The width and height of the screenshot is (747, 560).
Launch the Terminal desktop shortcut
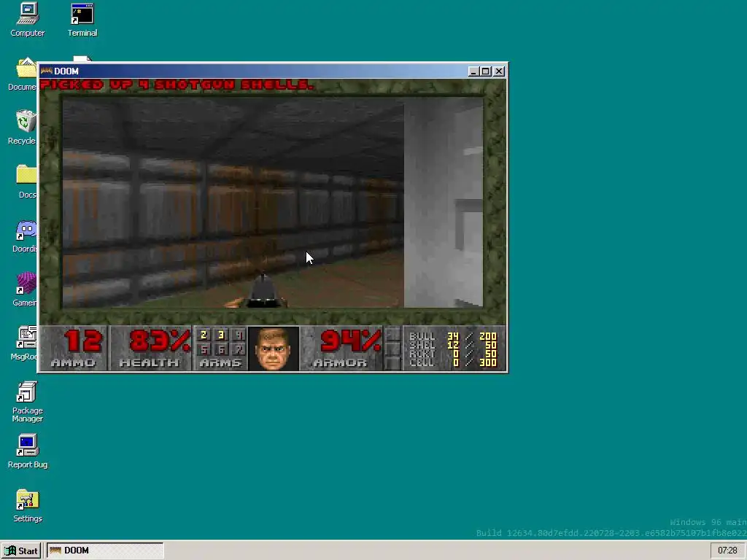point(82,20)
